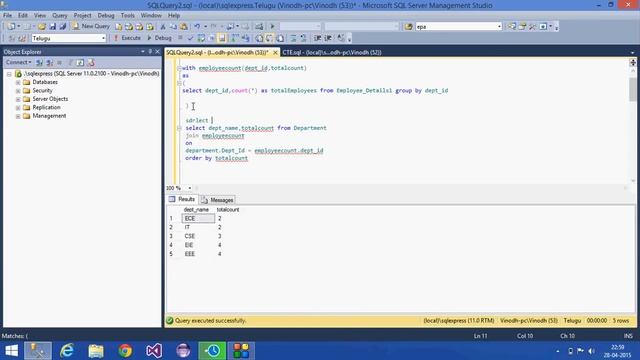Expand the Replication folder node
The width and height of the screenshot is (640, 360).
(18, 108)
